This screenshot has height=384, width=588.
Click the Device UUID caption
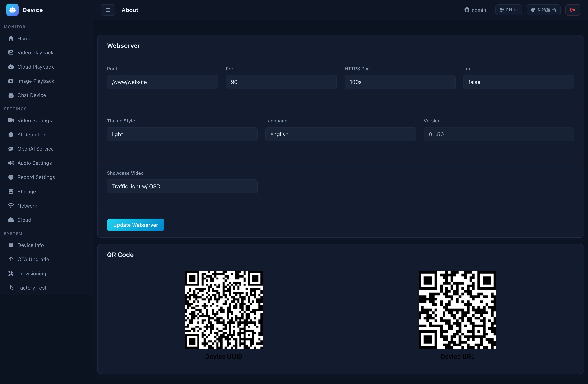pyautogui.click(x=224, y=357)
